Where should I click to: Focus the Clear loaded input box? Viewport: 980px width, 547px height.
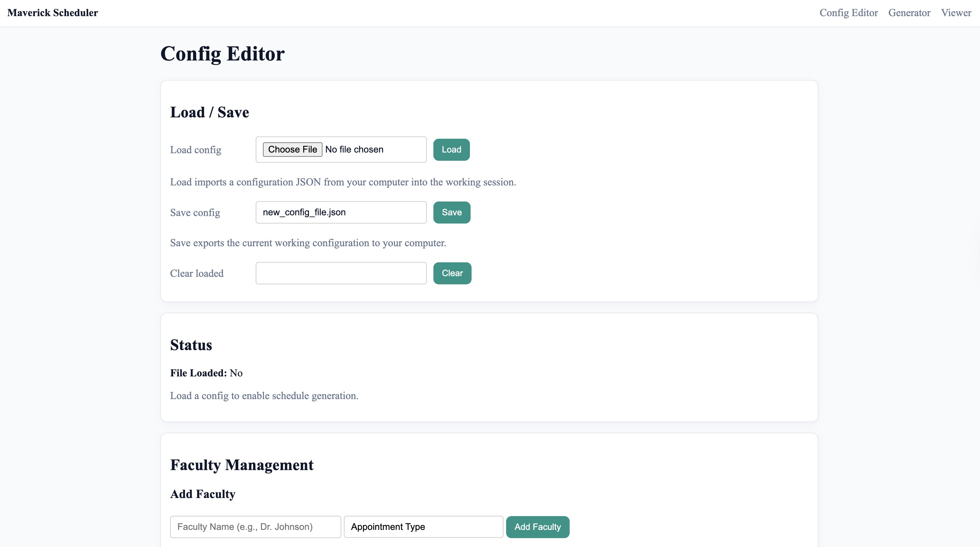[341, 273]
